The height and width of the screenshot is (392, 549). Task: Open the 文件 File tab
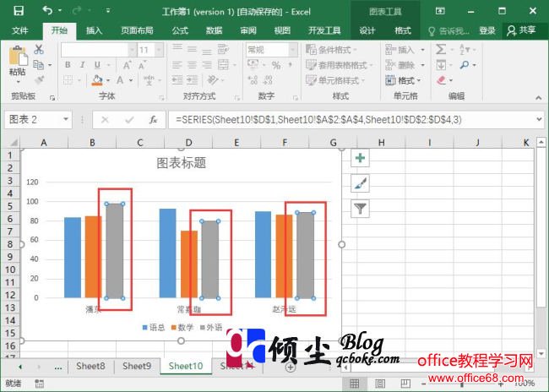click(x=20, y=30)
